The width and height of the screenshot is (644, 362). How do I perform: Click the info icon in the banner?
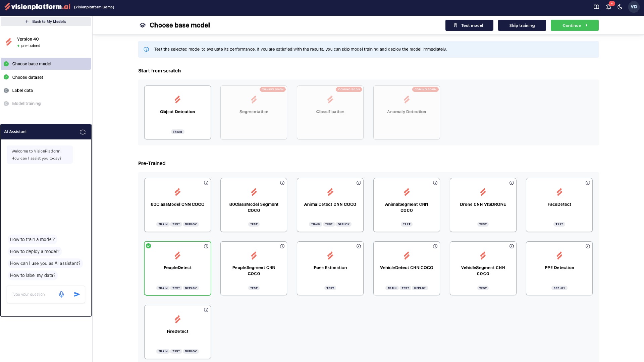pos(146,49)
